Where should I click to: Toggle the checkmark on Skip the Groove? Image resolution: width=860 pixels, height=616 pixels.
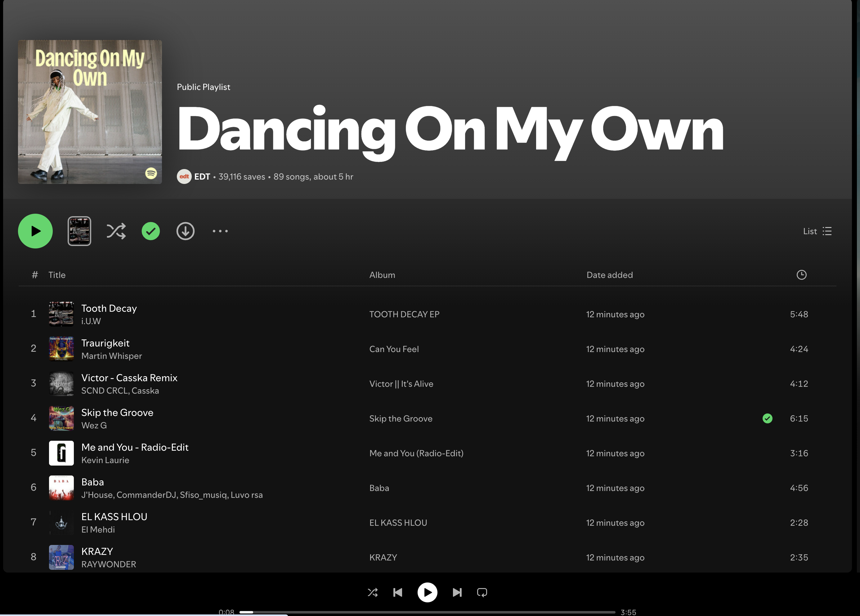click(x=768, y=418)
